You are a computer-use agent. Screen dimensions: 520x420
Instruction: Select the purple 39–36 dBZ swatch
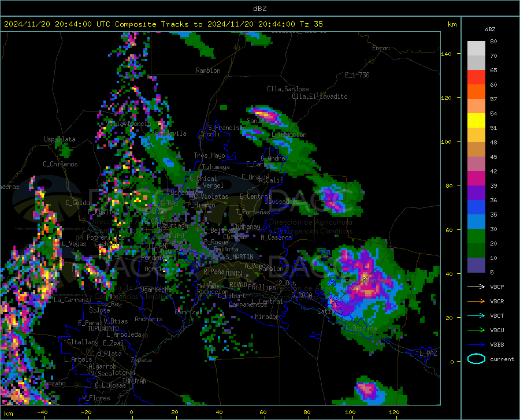pos(476,192)
